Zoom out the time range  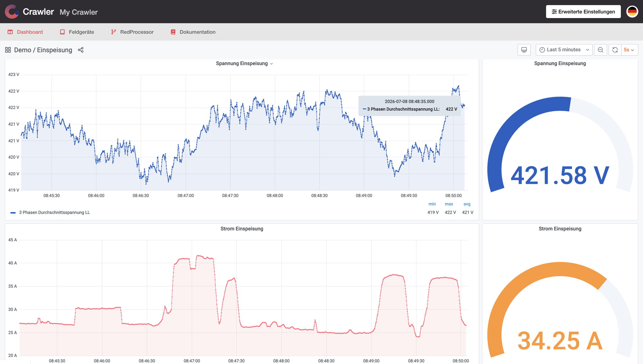[x=601, y=50]
